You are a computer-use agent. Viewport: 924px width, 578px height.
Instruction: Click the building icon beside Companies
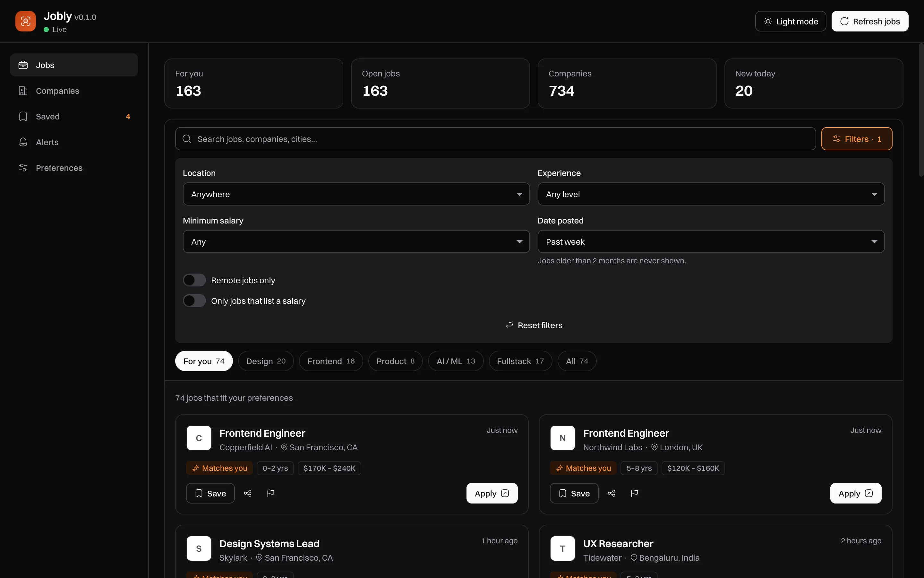tap(23, 91)
